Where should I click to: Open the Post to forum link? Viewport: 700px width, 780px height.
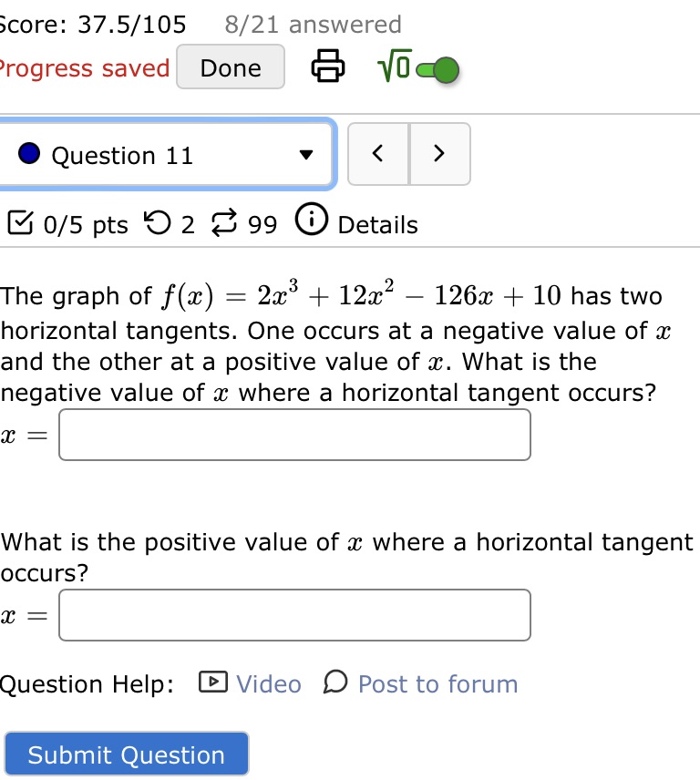click(x=437, y=683)
